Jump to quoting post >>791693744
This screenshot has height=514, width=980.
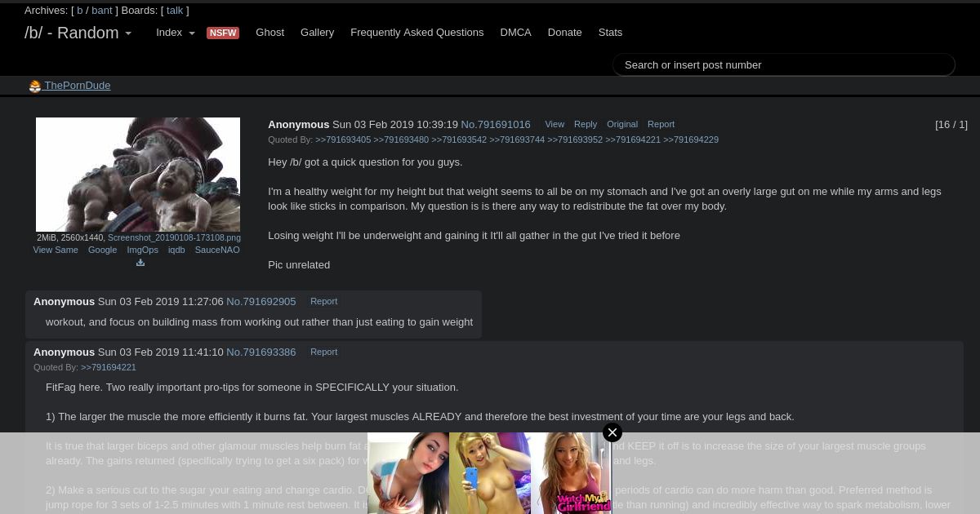(517, 140)
